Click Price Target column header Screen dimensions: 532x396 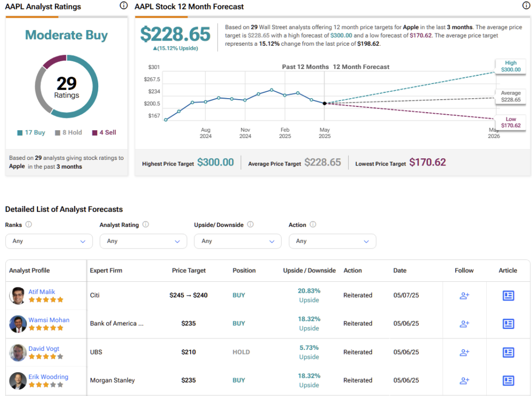[x=189, y=270]
